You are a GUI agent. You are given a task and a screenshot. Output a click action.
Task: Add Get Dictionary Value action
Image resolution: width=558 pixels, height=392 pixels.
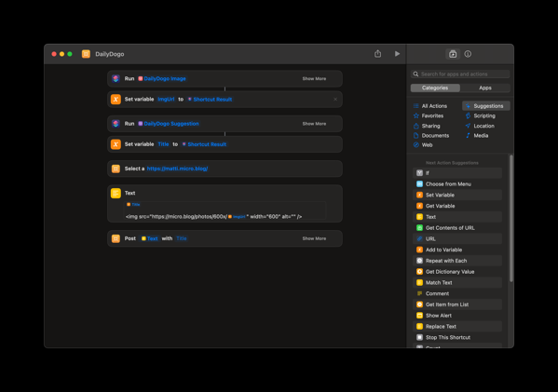(x=457, y=272)
